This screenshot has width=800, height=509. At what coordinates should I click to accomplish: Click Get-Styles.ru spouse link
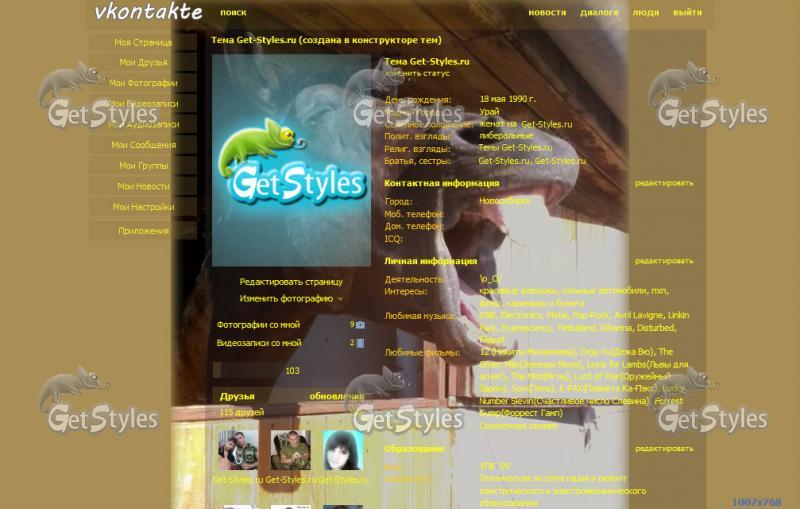coord(546,124)
